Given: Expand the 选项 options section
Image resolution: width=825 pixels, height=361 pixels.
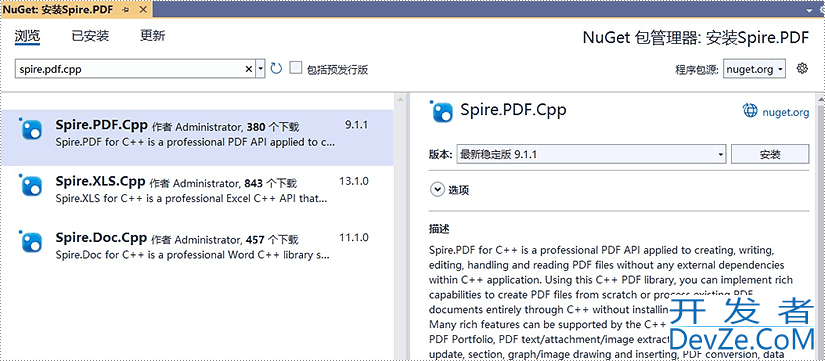Looking at the screenshot, I should pos(437,189).
